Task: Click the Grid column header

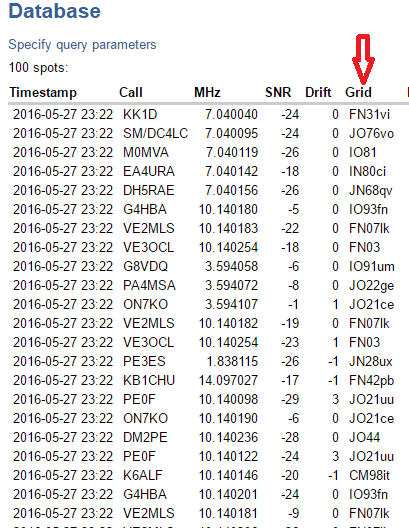Action: (x=358, y=92)
